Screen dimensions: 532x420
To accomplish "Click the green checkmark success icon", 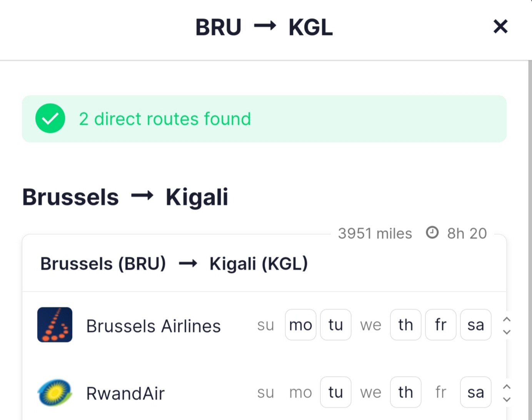I will [x=50, y=119].
